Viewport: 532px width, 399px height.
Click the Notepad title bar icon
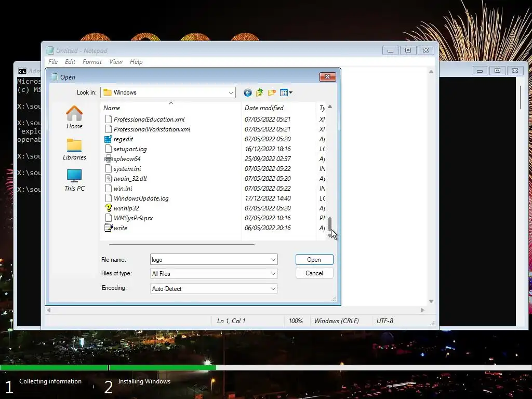[x=50, y=50]
